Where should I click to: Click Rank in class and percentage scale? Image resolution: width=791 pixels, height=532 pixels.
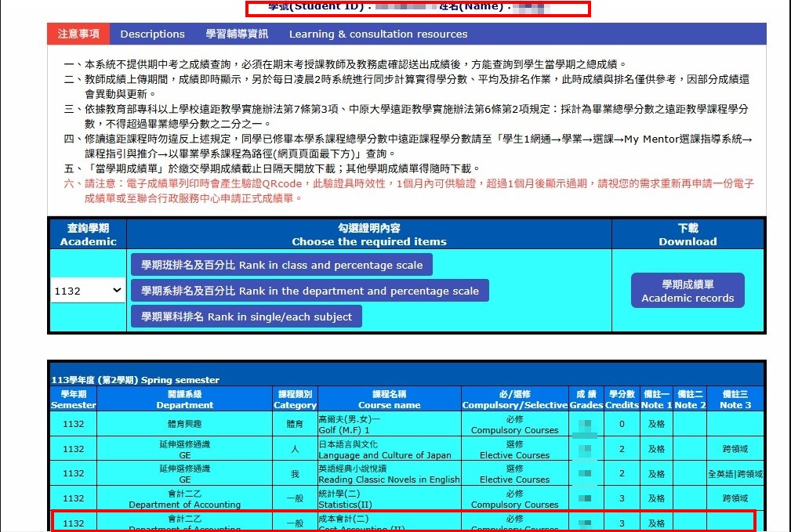point(281,265)
